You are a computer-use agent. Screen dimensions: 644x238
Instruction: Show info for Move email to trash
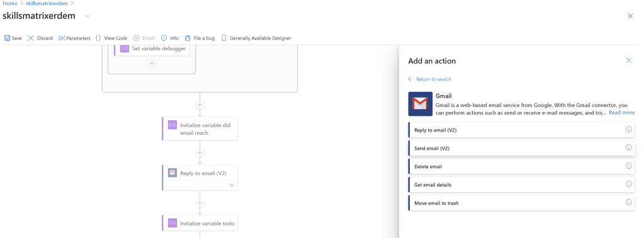coord(628,202)
